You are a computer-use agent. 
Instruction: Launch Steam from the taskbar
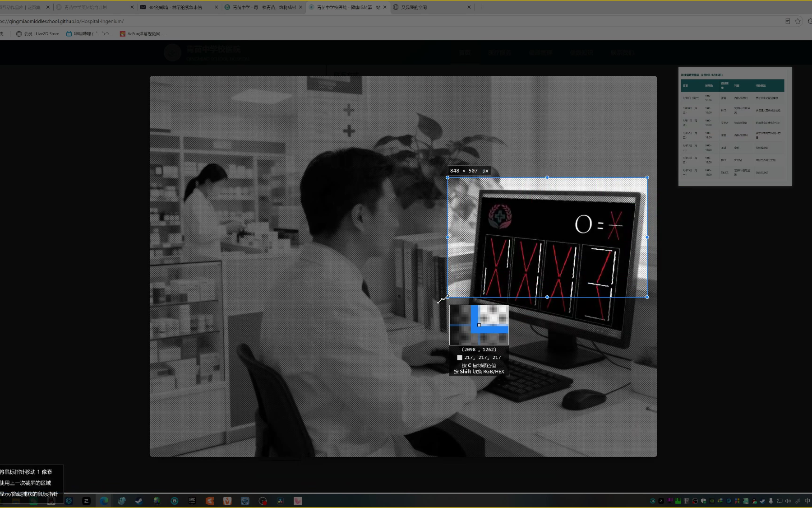pyautogui.click(x=139, y=501)
